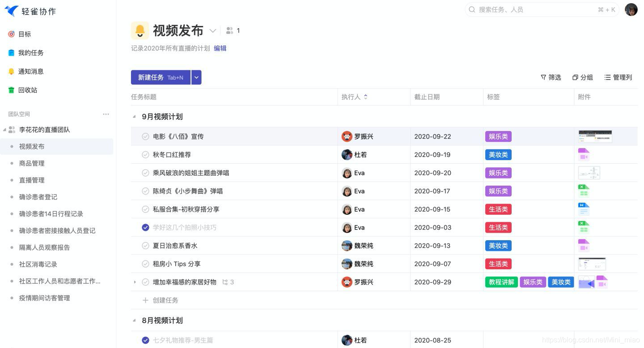Open the 筛选 filter panel
Image resolution: width=644 pixels, height=348 pixels.
coord(551,77)
